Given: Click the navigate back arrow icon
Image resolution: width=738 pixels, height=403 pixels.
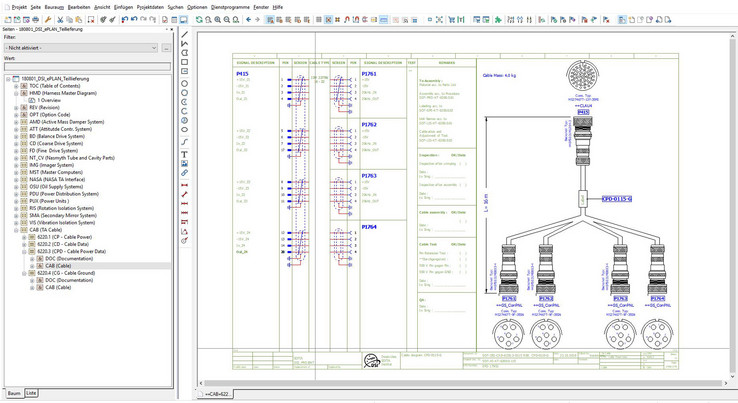Looking at the screenshot, I should [248, 19].
